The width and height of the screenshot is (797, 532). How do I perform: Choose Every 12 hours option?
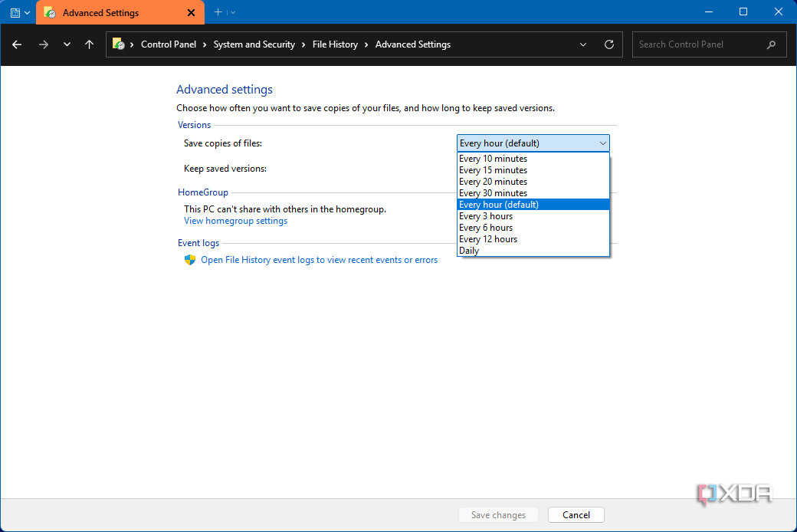click(533, 239)
